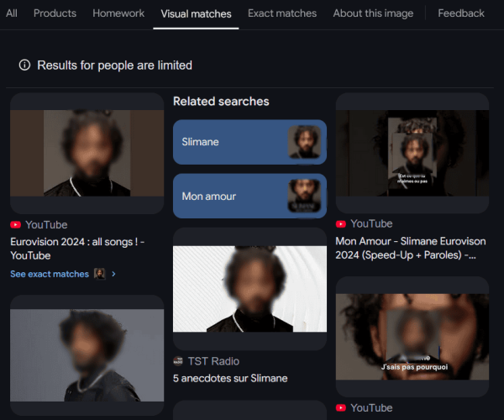Go to About this image tab

tap(373, 13)
